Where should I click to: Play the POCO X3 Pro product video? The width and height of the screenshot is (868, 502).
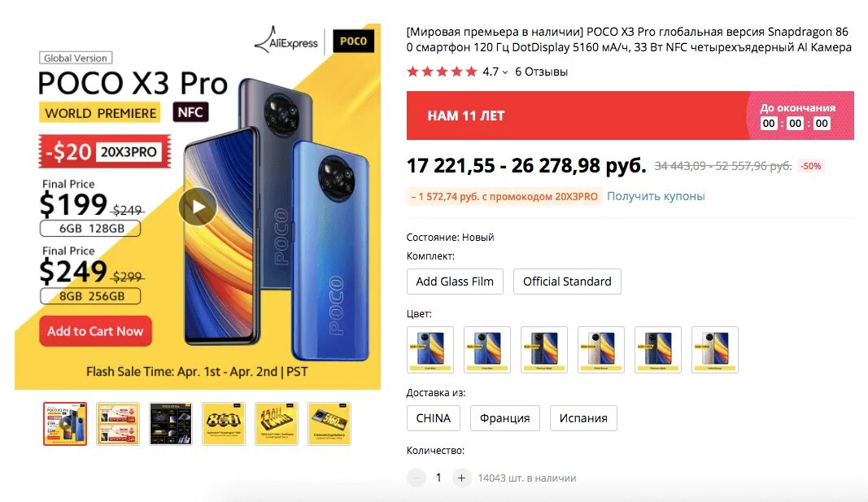tap(198, 207)
